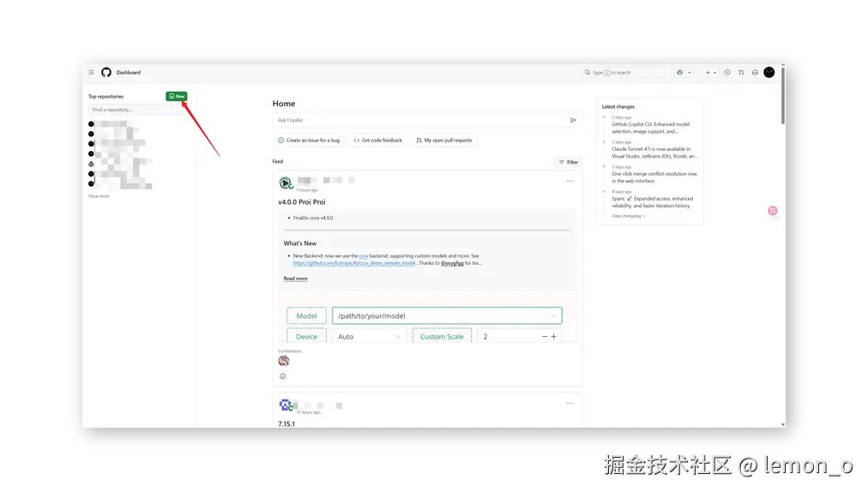
Task: Open the 7.15.1 release title
Action: coord(286,424)
